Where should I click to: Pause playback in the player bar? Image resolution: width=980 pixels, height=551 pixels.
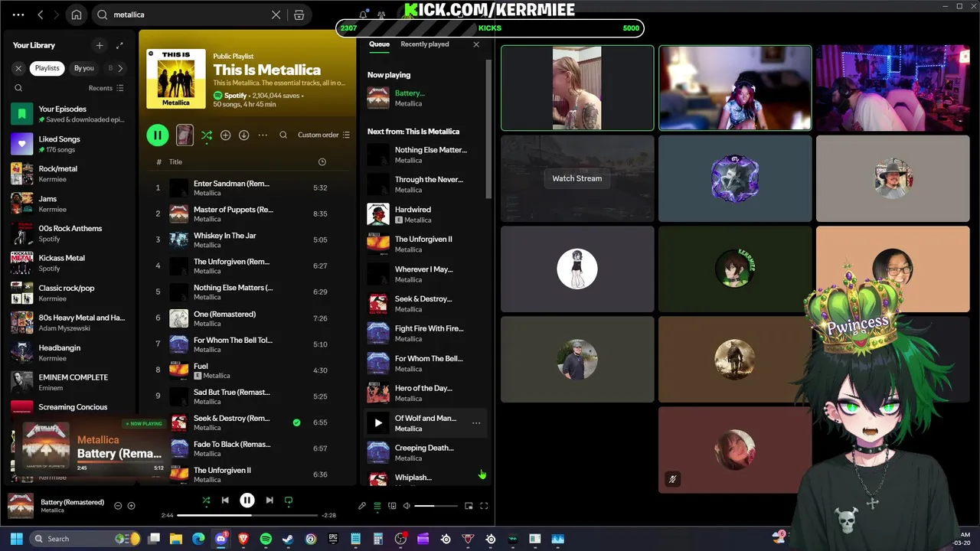coord(247,500)
